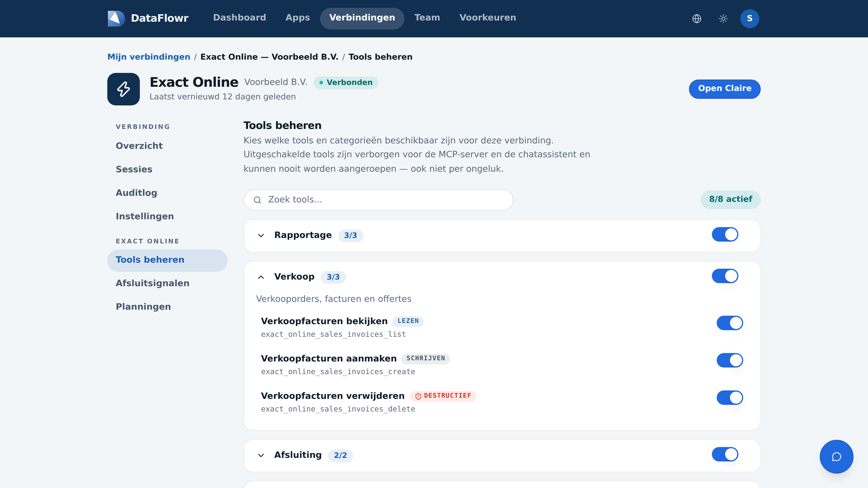
Task: Click exact_online_sales_invoices_delete identifier
Action: click(338, 409)
